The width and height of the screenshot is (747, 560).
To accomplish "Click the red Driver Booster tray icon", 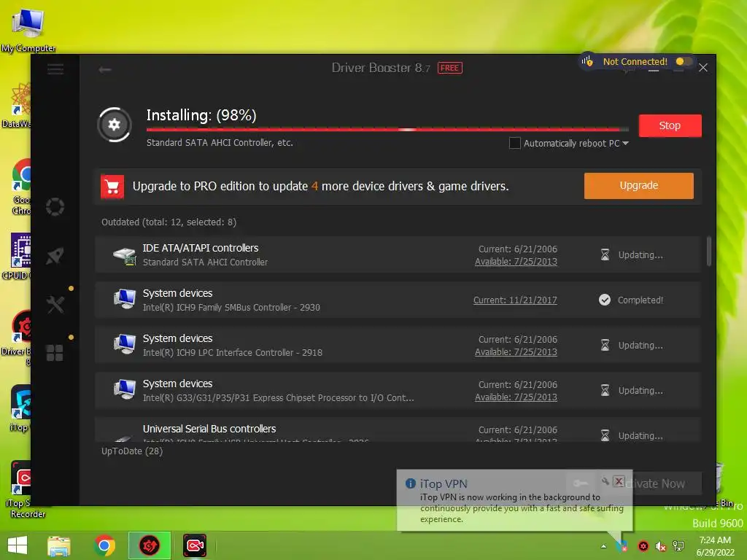I will [643, 546].
